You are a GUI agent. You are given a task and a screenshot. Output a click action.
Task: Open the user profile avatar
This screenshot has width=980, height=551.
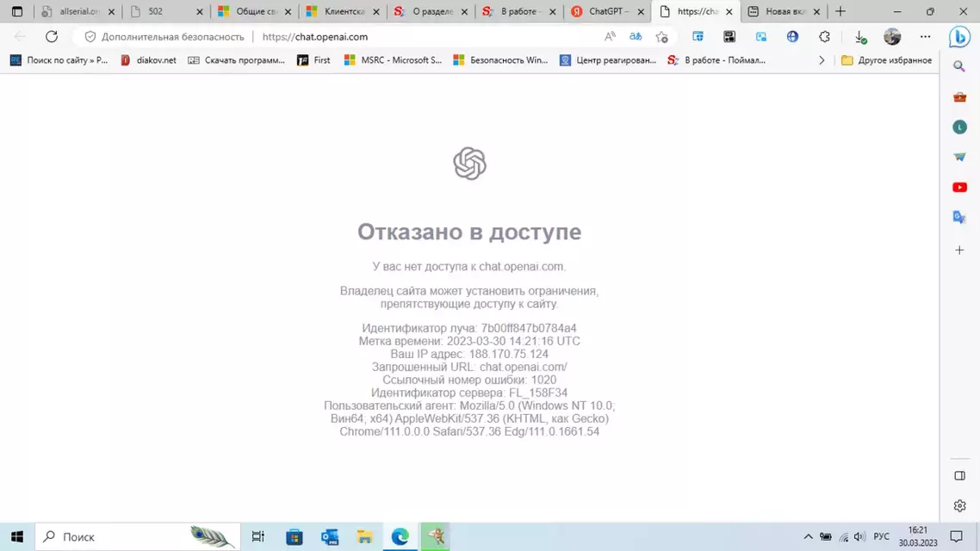pyautogui.click(x=892, y=37)
